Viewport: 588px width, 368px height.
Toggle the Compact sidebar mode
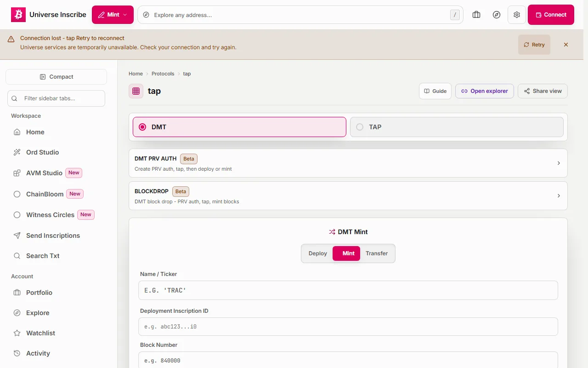(x=56, y=77)
